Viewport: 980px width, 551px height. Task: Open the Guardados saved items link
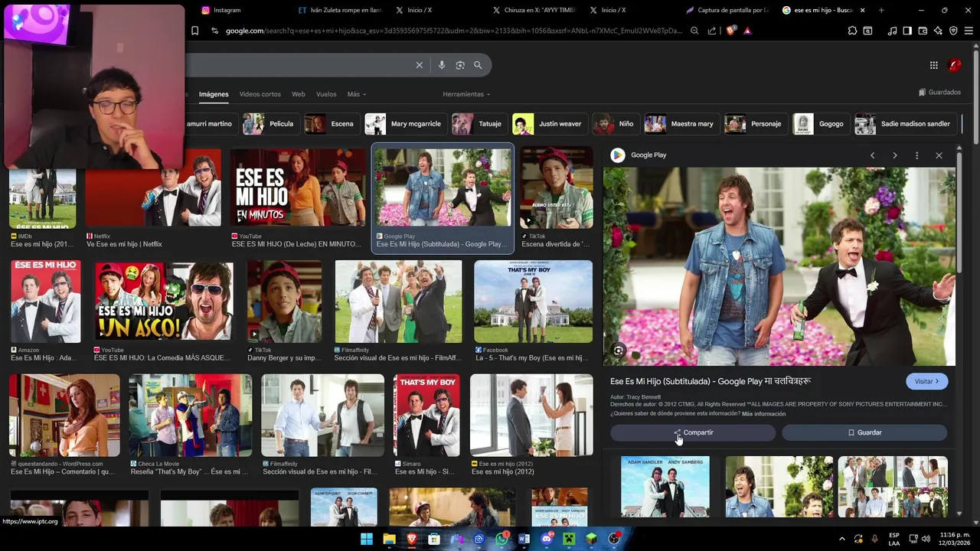tap(939, 93)
